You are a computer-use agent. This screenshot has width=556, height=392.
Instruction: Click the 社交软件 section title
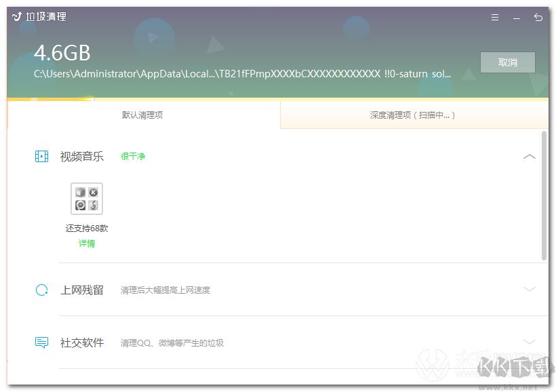click(82, 342)
